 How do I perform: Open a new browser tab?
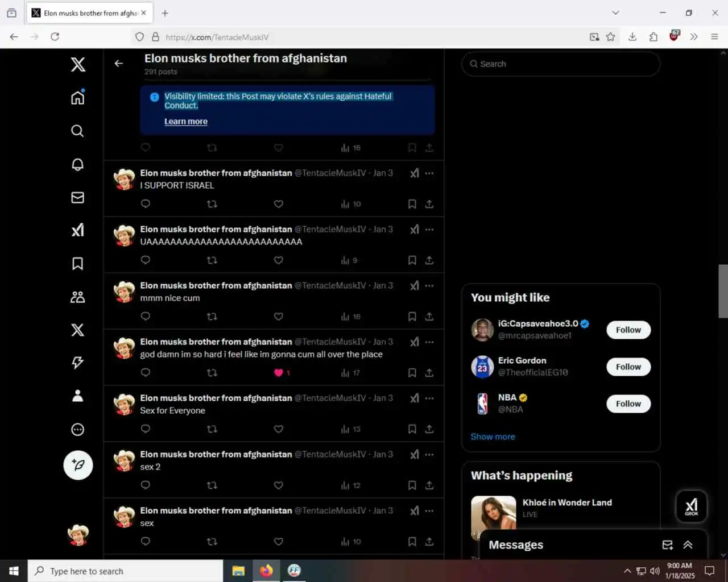(165, 13)
